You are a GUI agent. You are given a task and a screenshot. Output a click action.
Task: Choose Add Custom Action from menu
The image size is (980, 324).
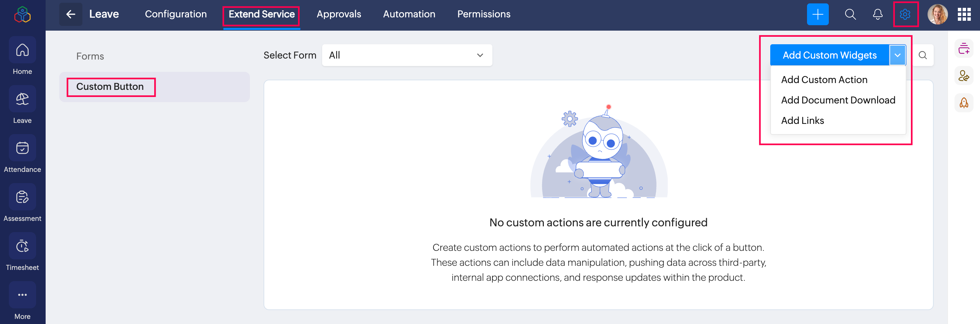click(824, 80)
